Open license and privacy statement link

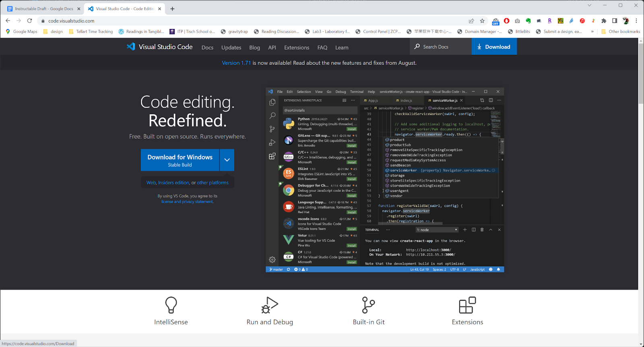click(187, 202)
